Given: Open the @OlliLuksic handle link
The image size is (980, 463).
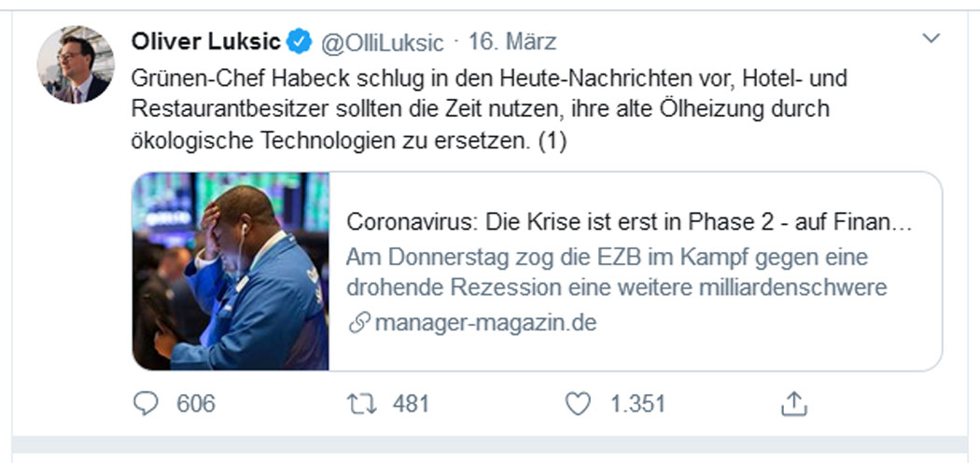Looking at the screenshot, I should (x=382, y=43).
